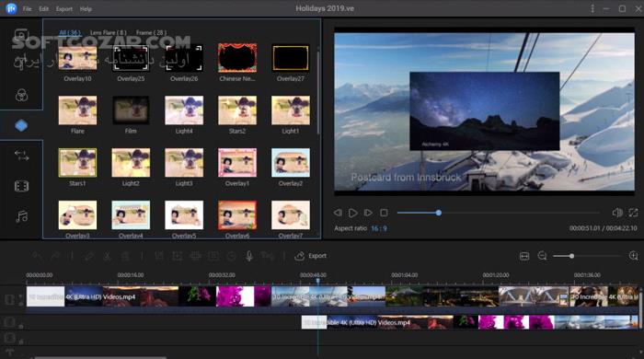Select the Flare overlay thumbnail
The width and height of the screenshot is (644, 359).
(x=77, y=110)
